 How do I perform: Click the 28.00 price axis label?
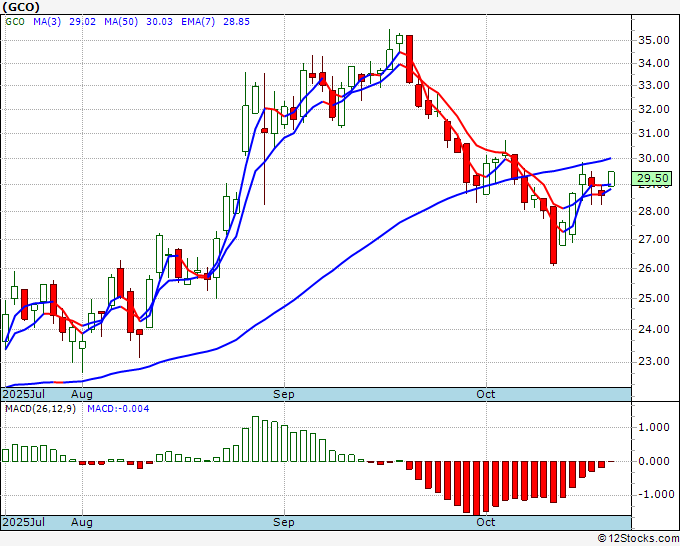[x=654, y=211]
